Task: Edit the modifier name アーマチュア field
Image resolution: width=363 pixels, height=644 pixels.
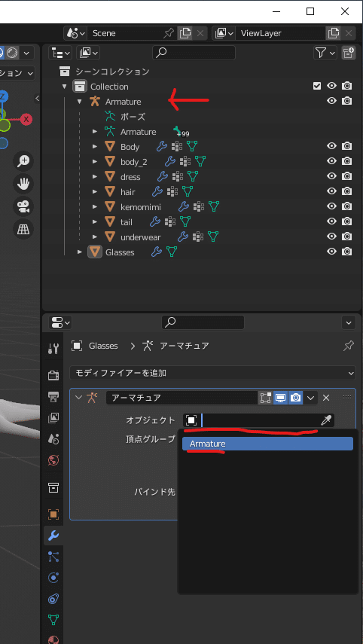Action: click(x=181, y=398)
